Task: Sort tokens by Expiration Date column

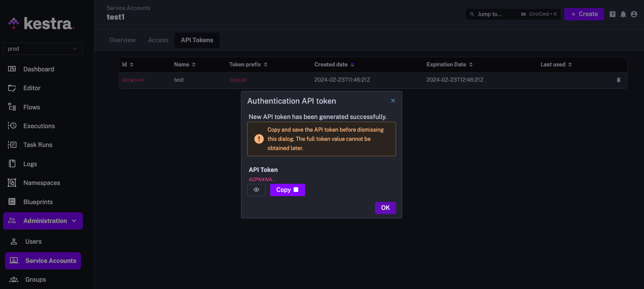Action: click(x=449, y=64)
